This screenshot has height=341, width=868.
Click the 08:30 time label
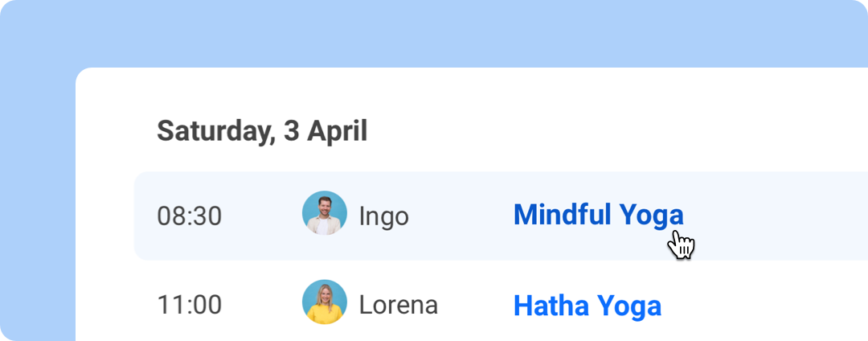189,216
